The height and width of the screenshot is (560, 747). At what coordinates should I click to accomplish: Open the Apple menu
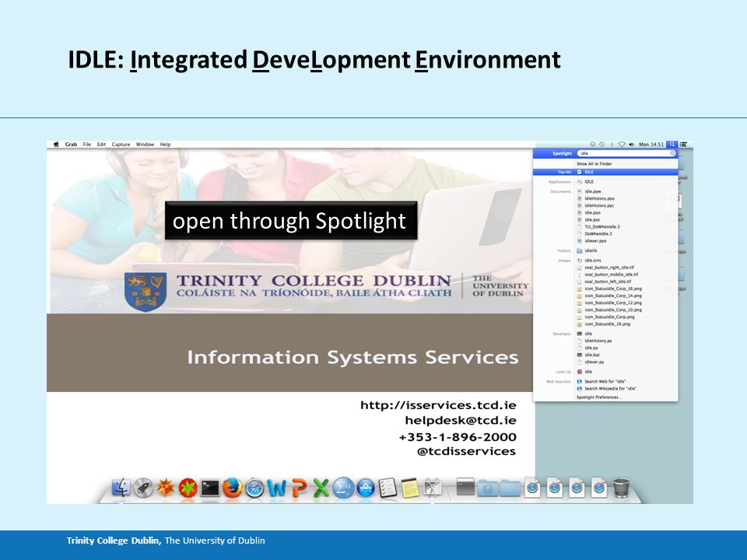pos(56,145)
